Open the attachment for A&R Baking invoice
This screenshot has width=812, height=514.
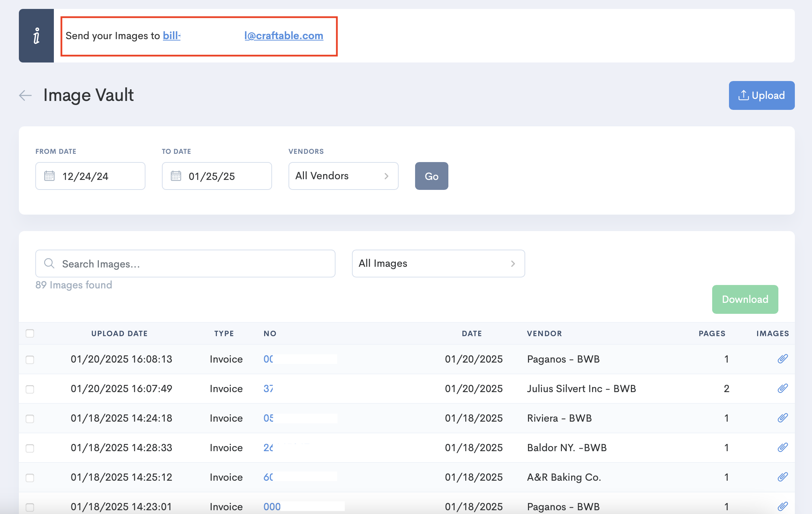click(x=783, y=477)
